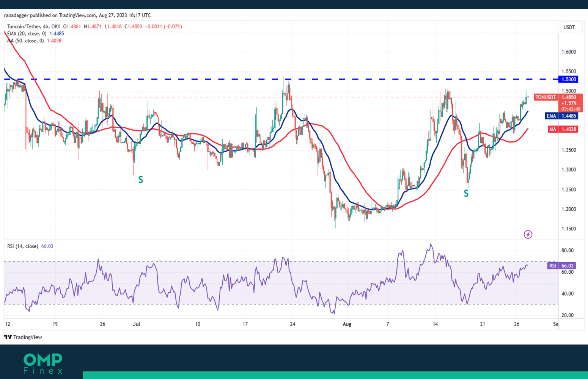Open the USDT currency selector
This screenshot has height=379, width=588.
coord(571,27)
